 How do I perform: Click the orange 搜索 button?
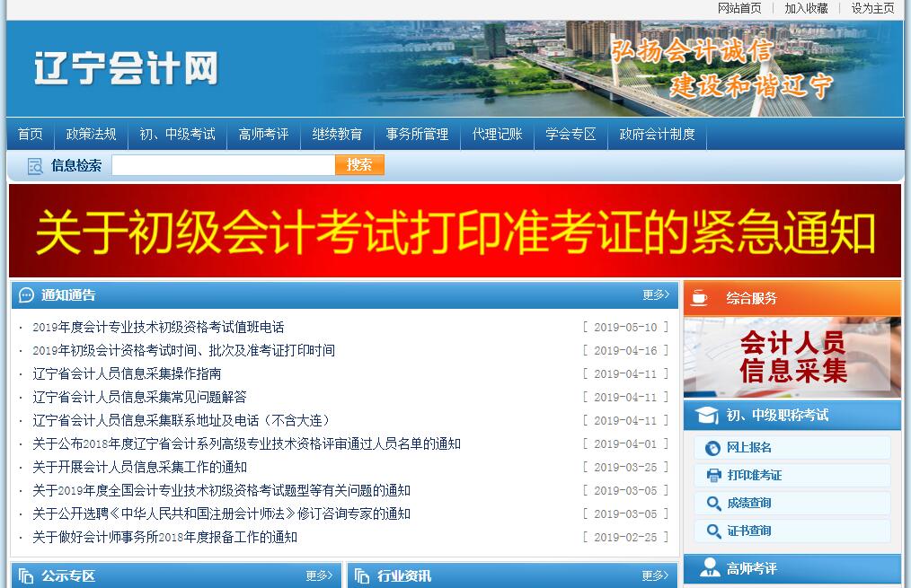click(359, 165)
